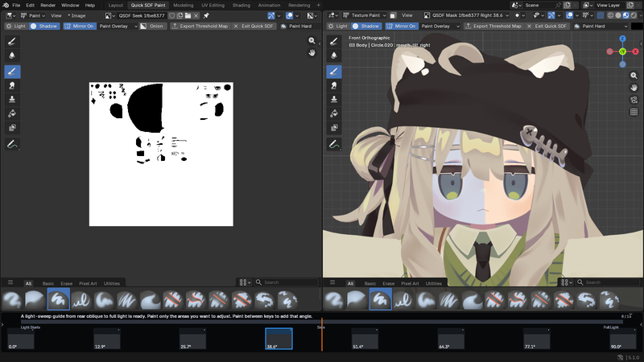Image resolution: width=644 pixels, height=362 pixels.
Task: Toggle Mirror On in the 3D viewport header
Action: coord(401,26)
